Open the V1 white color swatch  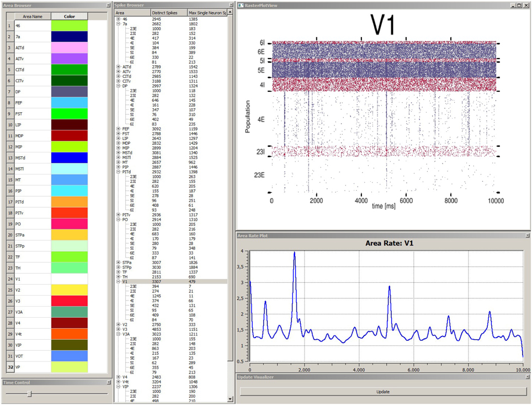coord(69,279)
